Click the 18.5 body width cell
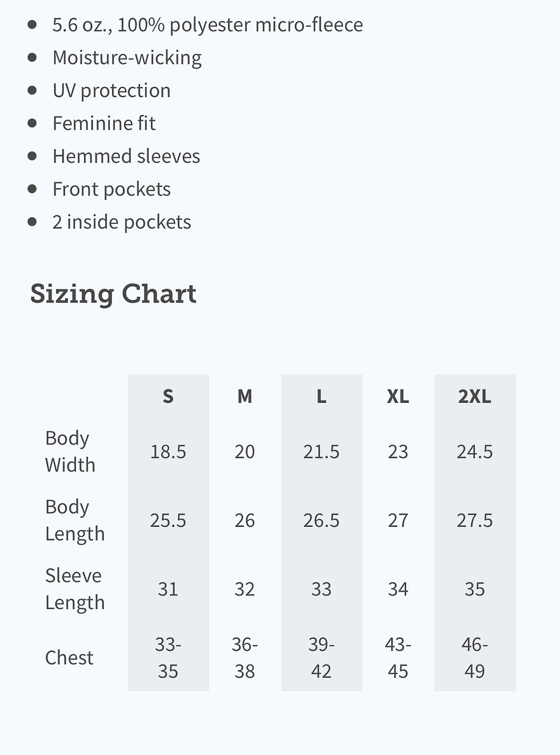 (168, 452)
